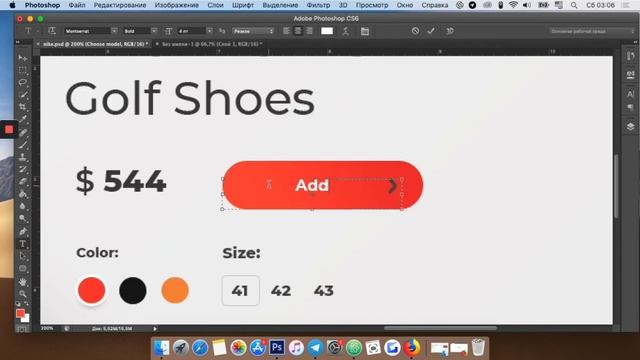Viewport: 640px width, 360px height.
Task: Update text to 3D
Action: tap(449, 31)
